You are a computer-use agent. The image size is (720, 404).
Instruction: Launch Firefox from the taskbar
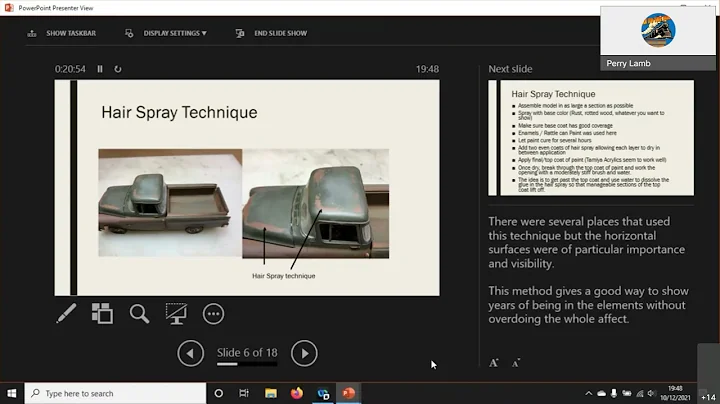[297, 393]
